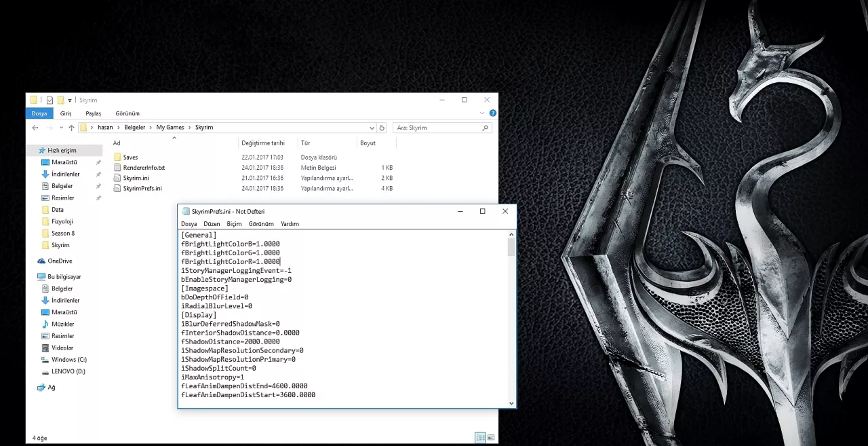This screenshot has width=868, height=446.
Task: Open Season 8 folder in sidebar
Action: coord(63,233)
